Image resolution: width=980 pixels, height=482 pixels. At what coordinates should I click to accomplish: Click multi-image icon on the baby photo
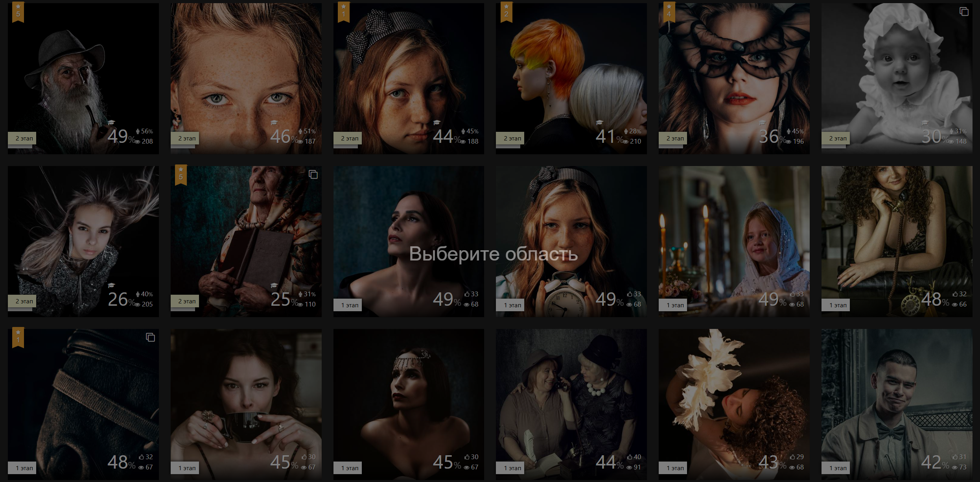pos(964,12)
